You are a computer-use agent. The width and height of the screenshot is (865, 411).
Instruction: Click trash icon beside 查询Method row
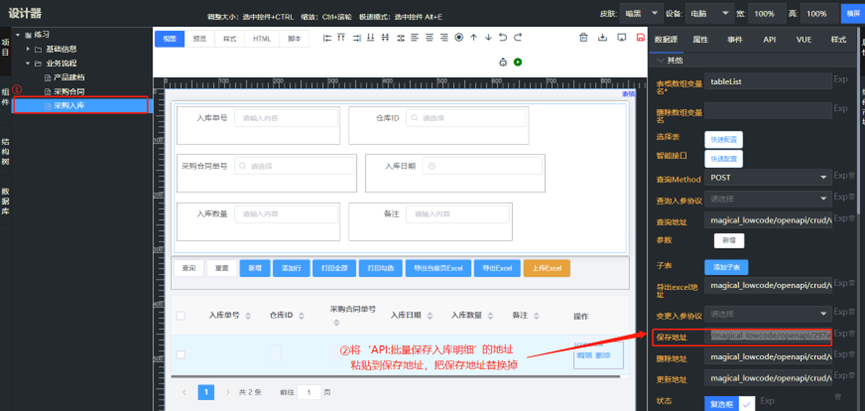tap(851, 175)
